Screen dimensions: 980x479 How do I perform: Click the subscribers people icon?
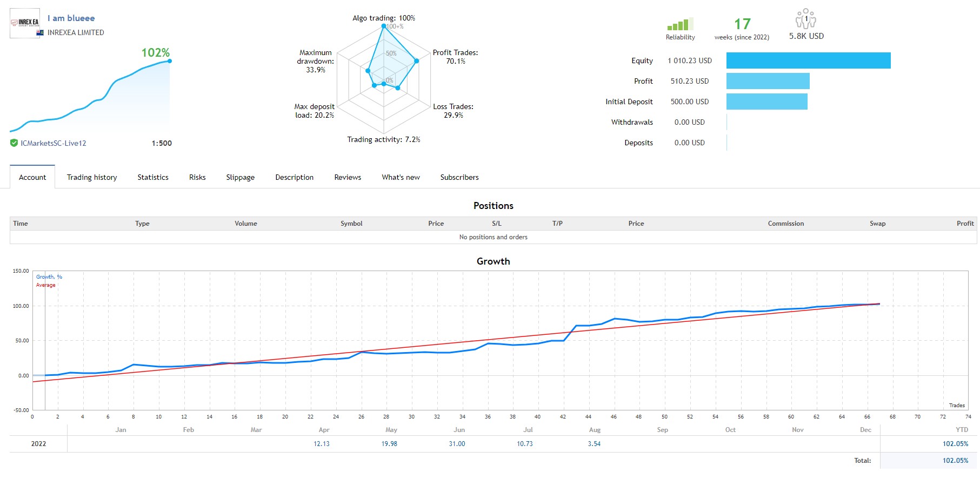point(805,18)
